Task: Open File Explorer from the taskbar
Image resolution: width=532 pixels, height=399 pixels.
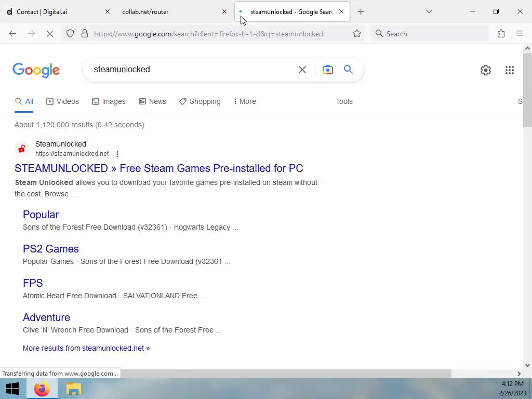Action: click(73, 389)
